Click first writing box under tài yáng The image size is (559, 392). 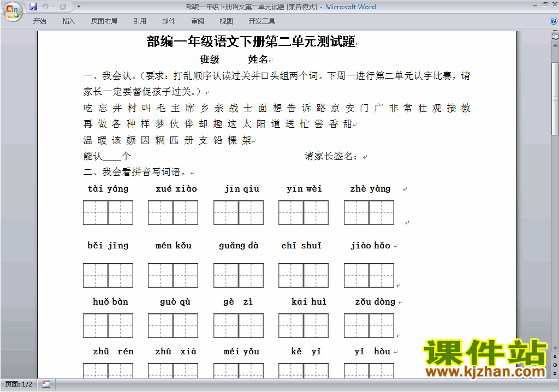(96, 212)
